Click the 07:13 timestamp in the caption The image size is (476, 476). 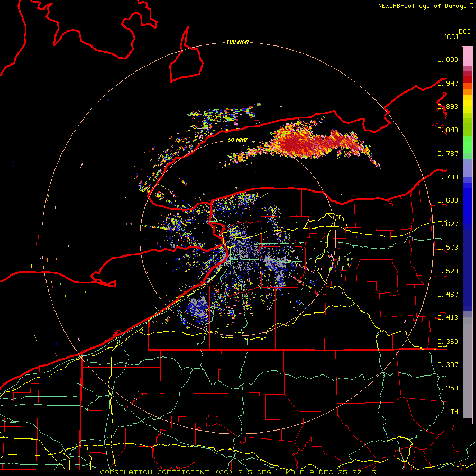point(364,472)
